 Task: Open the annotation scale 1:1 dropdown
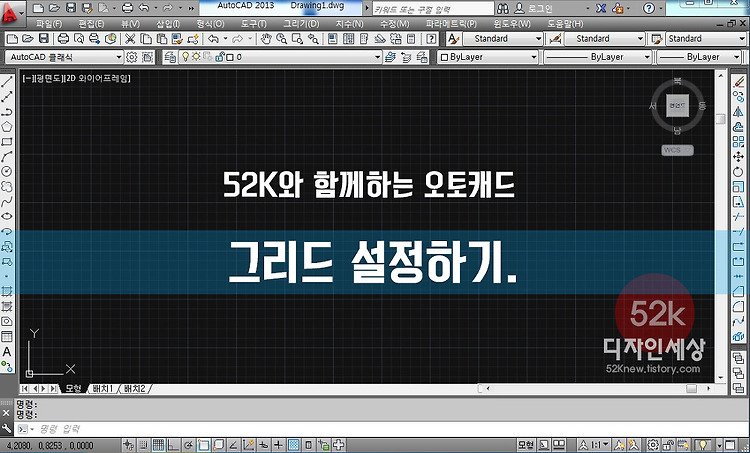coord(594,445)
